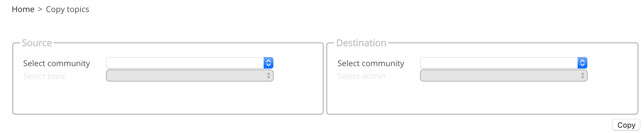Click the Source fieldset legend
Viewport: 644px width, 133px height.
tap(37, 43)
